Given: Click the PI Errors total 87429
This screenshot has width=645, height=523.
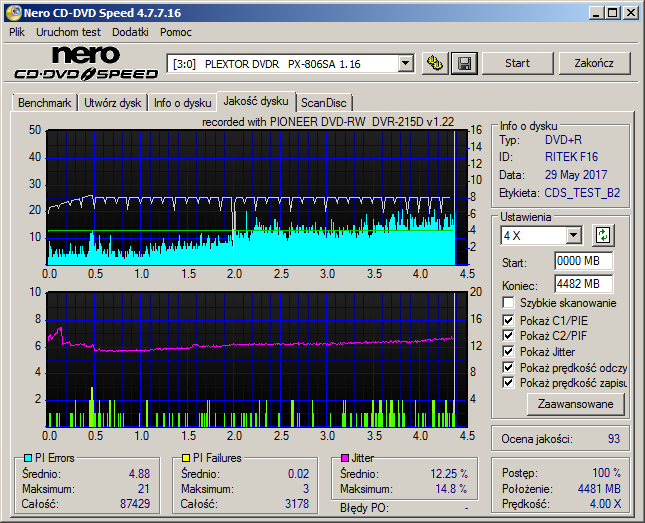Looking at the screenshot, I should click(x=135, y=504).
